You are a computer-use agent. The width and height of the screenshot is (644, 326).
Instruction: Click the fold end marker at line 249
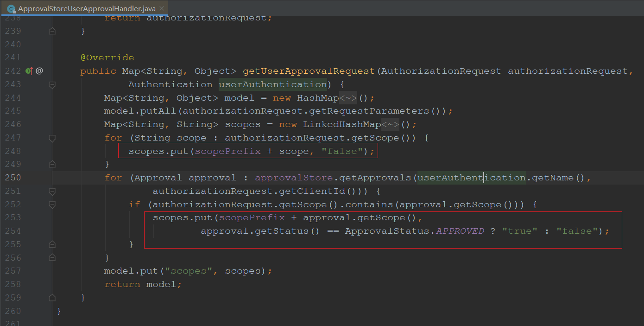click(x=52, y=164)
